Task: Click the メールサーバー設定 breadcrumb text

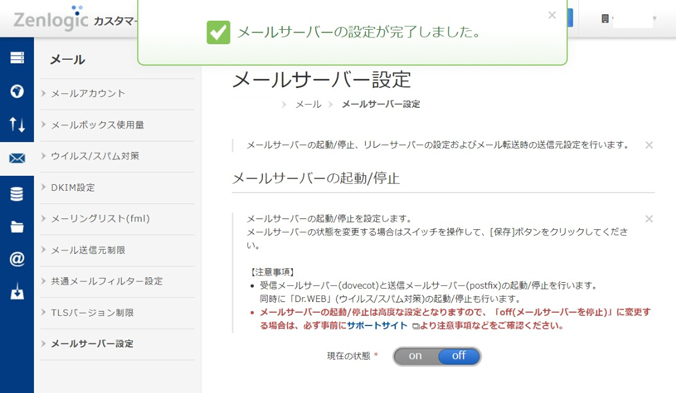Action: (x=381, y=104)
